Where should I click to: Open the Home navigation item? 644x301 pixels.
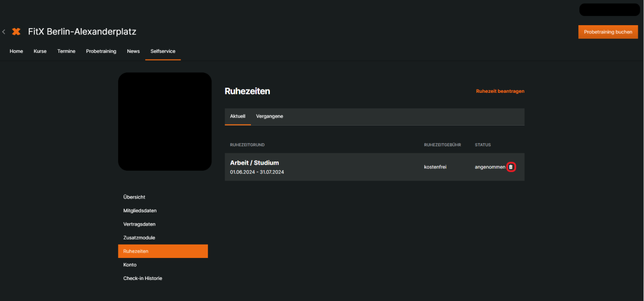16,51
